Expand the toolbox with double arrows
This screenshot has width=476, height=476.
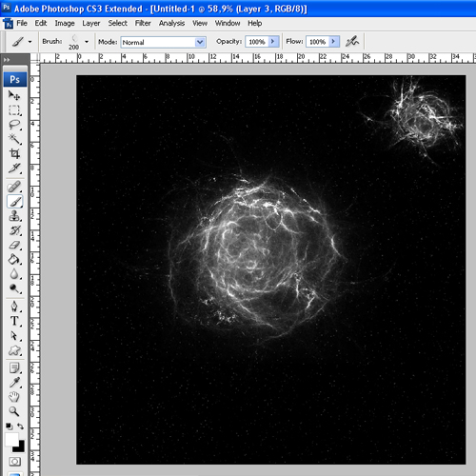click(x=7, y=59)
